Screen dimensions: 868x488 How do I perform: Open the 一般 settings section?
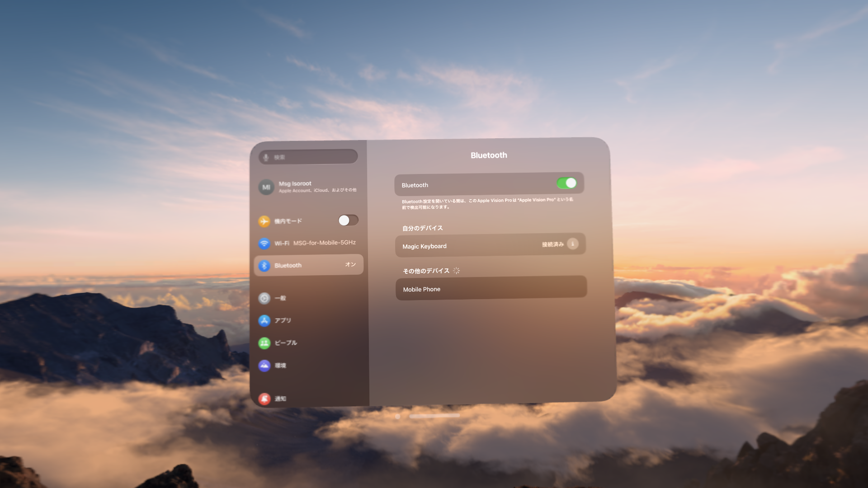pyautogui.click(x=309, y=298)
